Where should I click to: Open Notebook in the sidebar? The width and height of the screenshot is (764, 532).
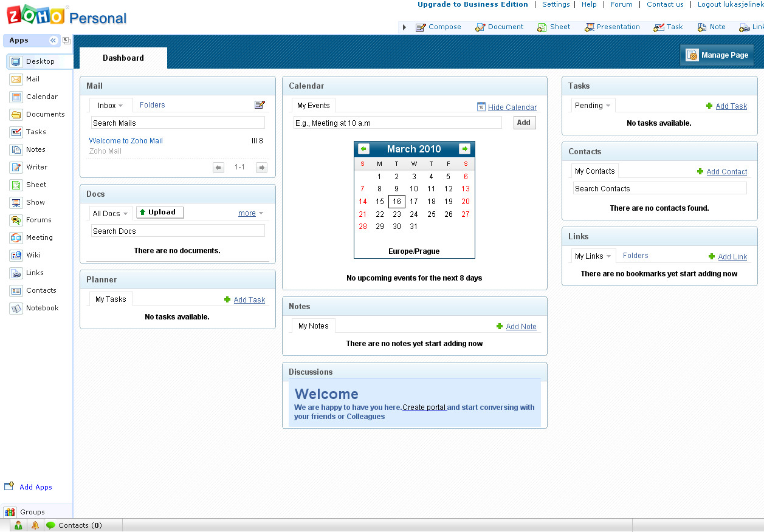[x=34, y=308]
